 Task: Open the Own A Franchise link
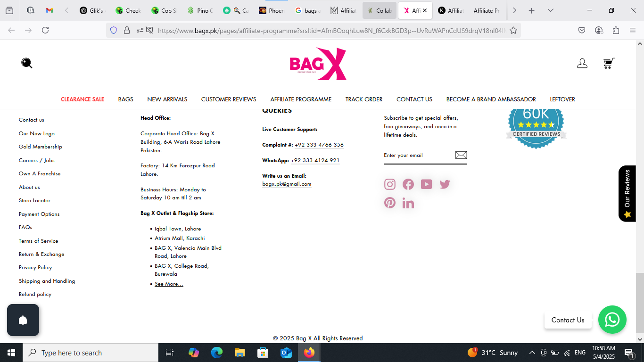40,173
